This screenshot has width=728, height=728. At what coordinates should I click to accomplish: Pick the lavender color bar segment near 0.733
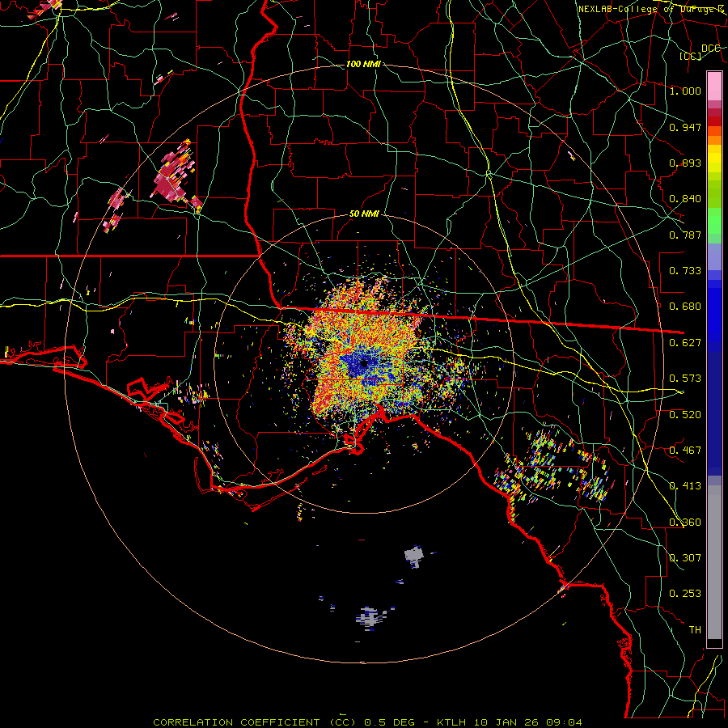[714, 256]
